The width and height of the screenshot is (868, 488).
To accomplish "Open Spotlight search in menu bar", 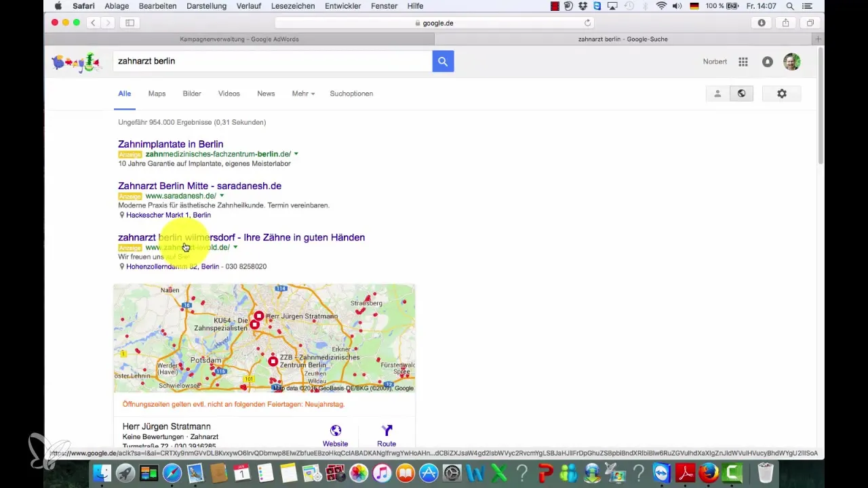I will (x=790, y=6).
